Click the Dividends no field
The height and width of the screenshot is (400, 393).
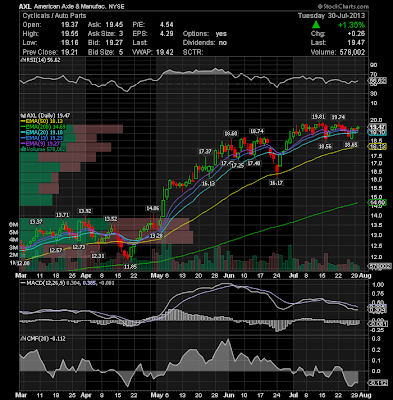pos(205,43)
